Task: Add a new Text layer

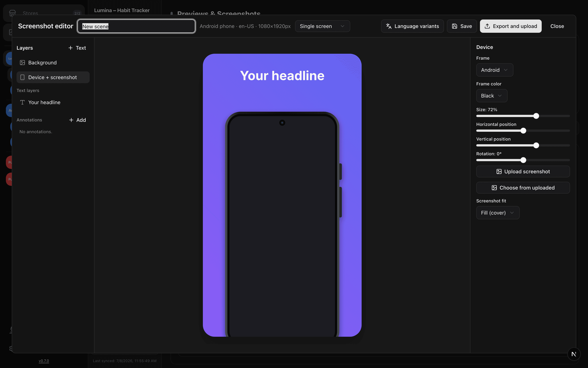Action: [77, 48]
